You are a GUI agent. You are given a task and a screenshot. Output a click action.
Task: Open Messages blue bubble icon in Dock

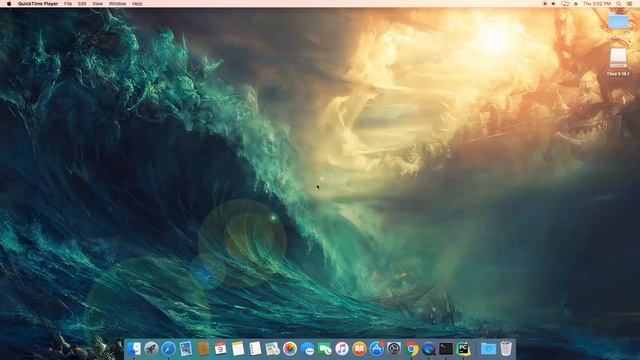pos(307,349)
